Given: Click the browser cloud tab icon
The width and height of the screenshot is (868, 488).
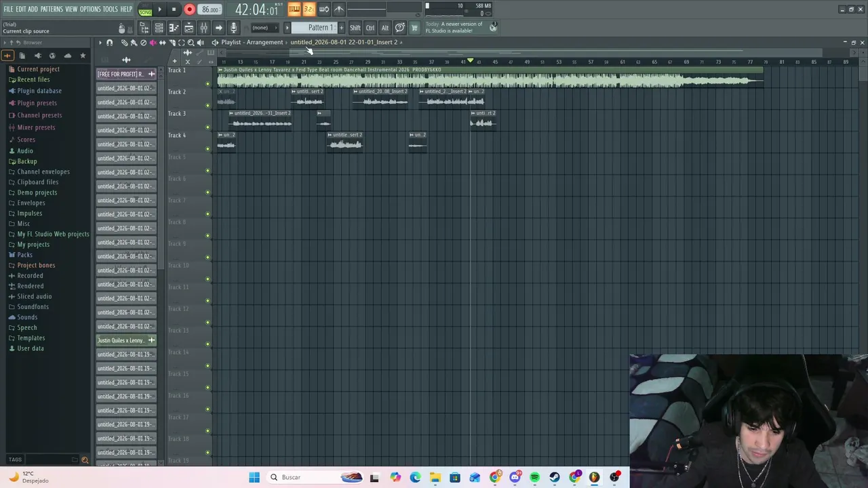Looking at the screenshot, I should click(67, 56).
